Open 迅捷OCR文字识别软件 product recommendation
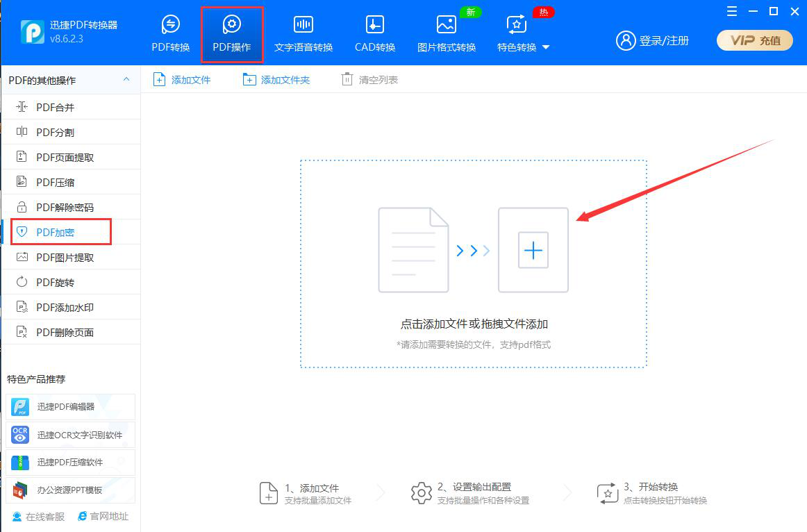Viewport: 807px width, 532px height. tap(71, 435)
